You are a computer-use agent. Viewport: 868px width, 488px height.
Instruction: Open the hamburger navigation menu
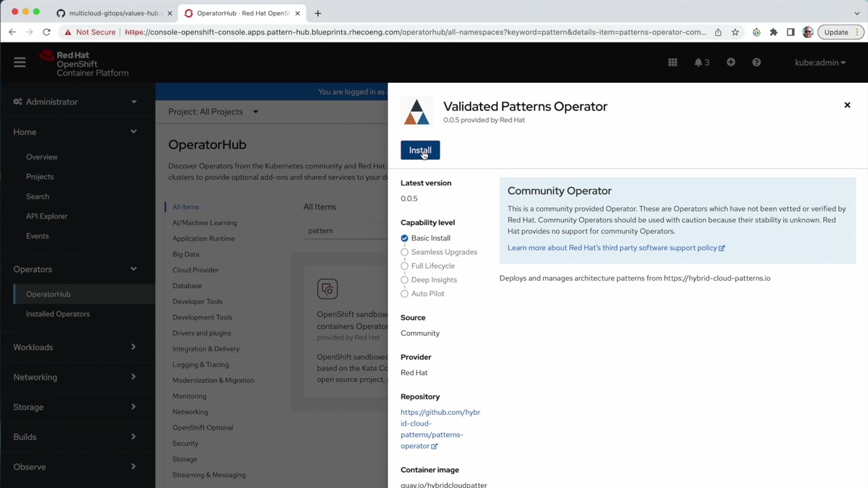20,62
